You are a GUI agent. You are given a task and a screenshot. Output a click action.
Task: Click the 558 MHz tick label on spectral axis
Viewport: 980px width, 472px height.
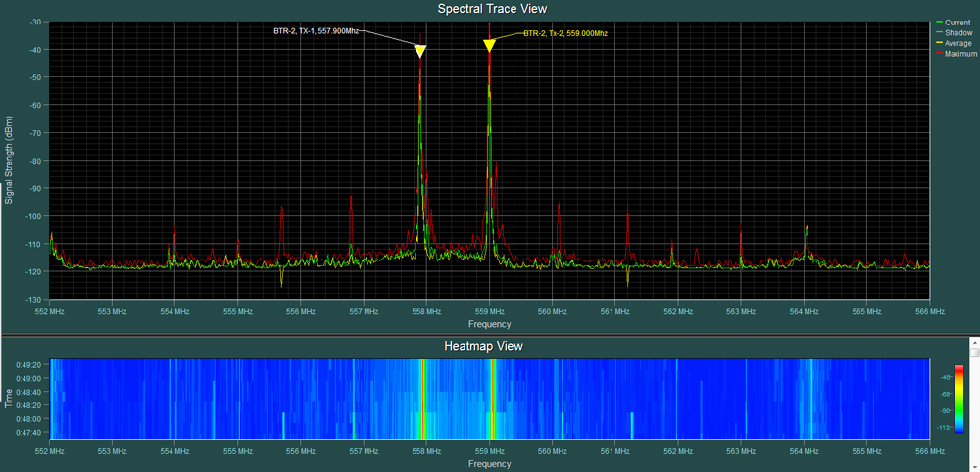(x=425, y=311)
